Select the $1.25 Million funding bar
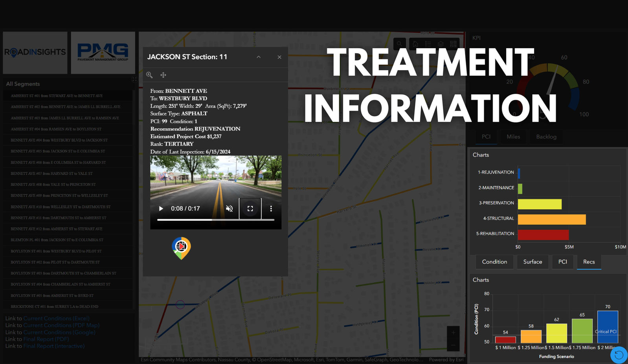The image size is (628, 364). click(x=531, y=337)
